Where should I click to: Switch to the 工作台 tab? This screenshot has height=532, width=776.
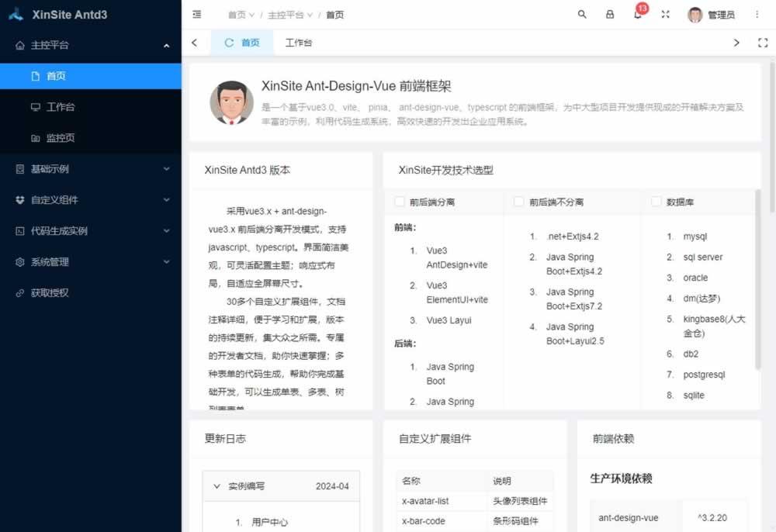(x=299, y=43)
